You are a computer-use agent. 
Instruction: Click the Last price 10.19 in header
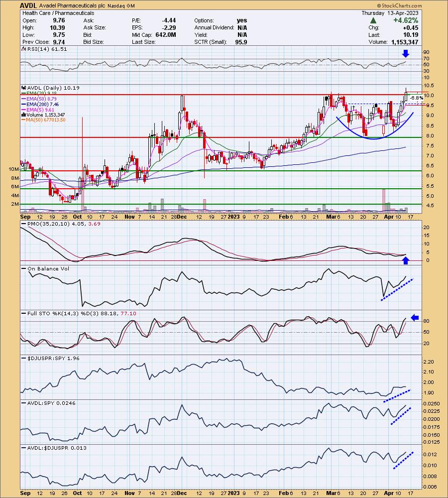tap(411, 35)
